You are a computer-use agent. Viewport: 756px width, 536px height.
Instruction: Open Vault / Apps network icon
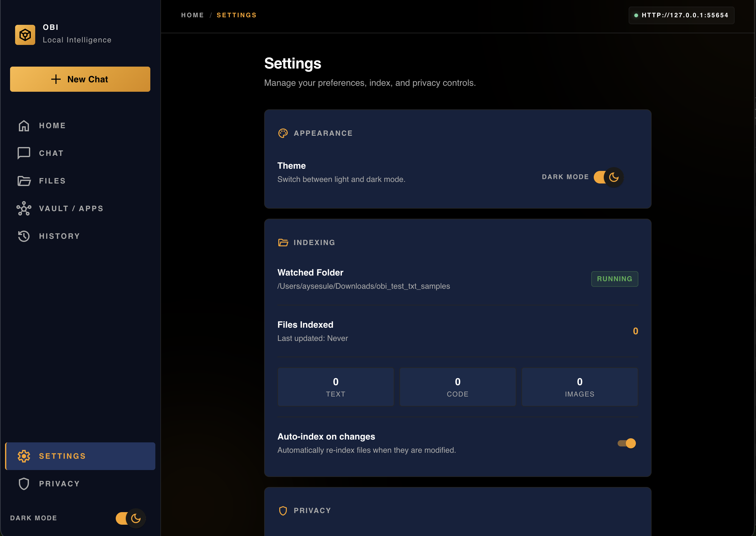pos(24,209)
